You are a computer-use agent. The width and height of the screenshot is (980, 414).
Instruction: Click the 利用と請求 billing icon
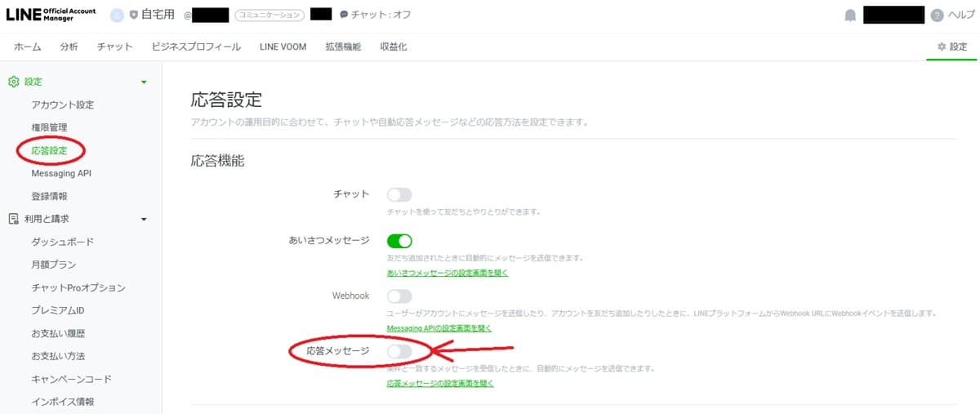pyautogui.click(x=13, y=219)
